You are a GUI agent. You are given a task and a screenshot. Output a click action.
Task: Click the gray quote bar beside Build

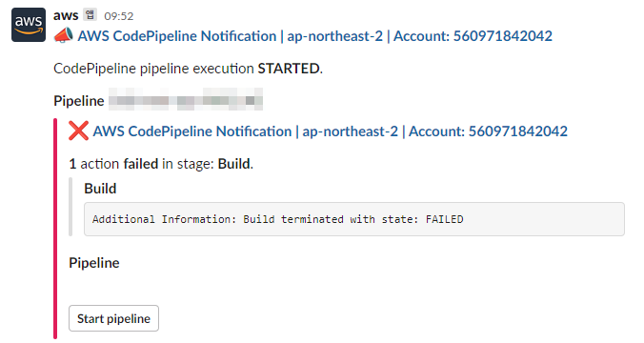pos(70,207)
